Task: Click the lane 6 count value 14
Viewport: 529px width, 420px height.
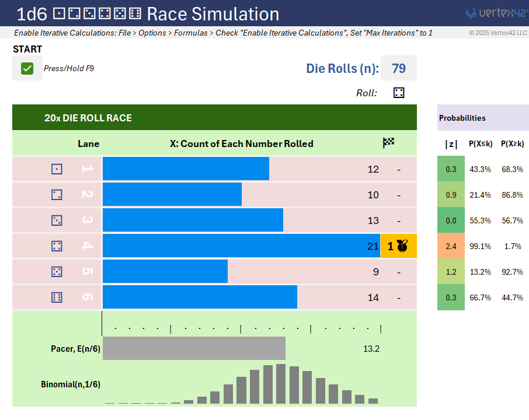Action: (373, 297)
